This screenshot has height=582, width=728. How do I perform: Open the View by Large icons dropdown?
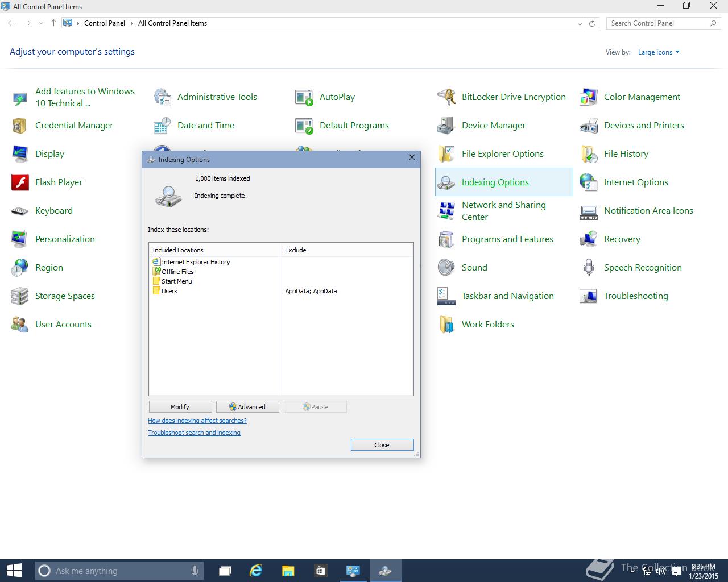pos(659,52)
